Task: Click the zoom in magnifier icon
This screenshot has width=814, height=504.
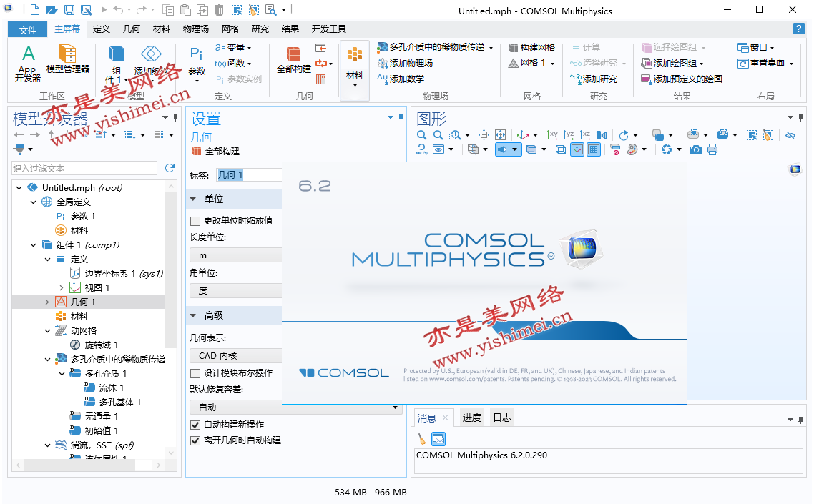Action: (421, 134)
